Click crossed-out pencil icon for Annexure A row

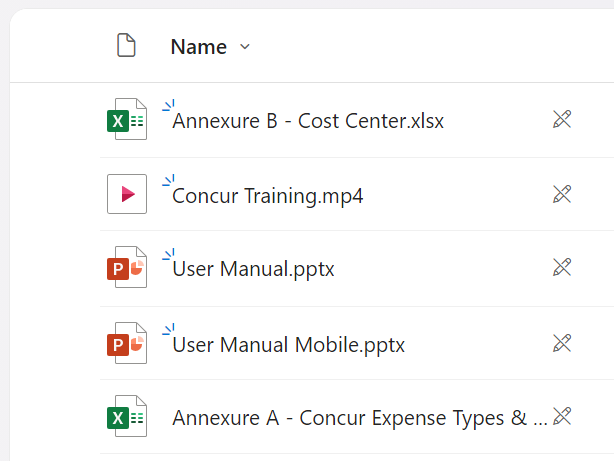pos(562,416)
